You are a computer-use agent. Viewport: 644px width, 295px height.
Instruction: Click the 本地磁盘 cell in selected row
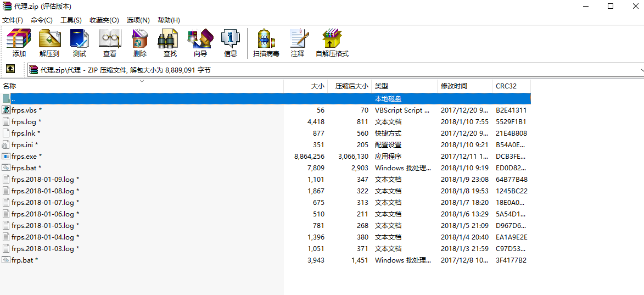388,99
